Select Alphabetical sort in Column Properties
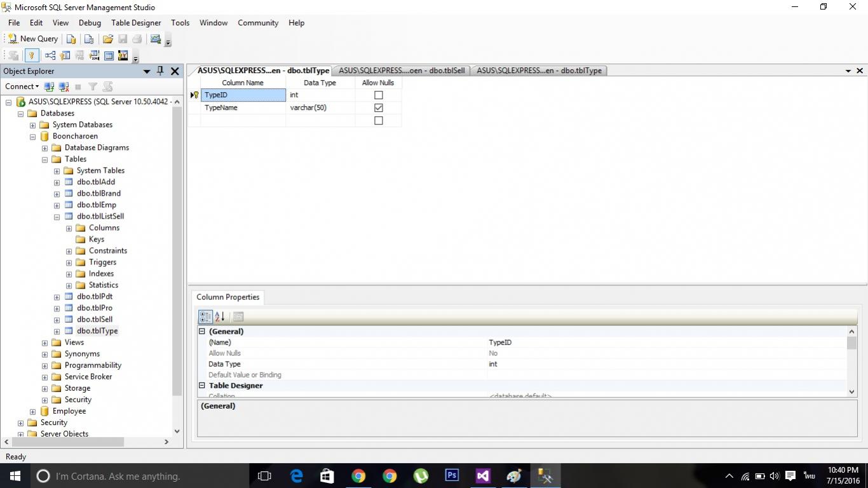The height and width of the screenshot is (488, 868). 220,316
